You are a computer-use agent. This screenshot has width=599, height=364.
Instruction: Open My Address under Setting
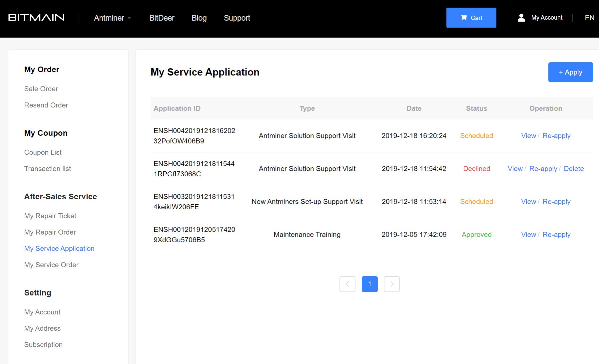(42, 328)
